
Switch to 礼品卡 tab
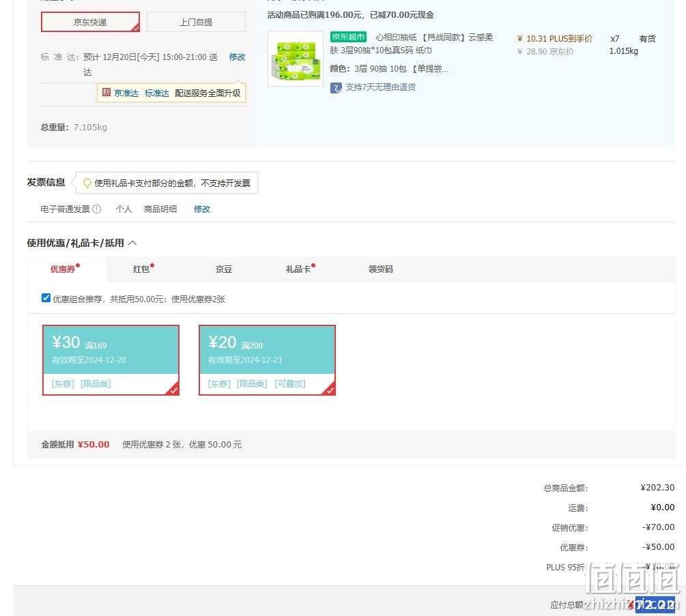click(298, 269)
